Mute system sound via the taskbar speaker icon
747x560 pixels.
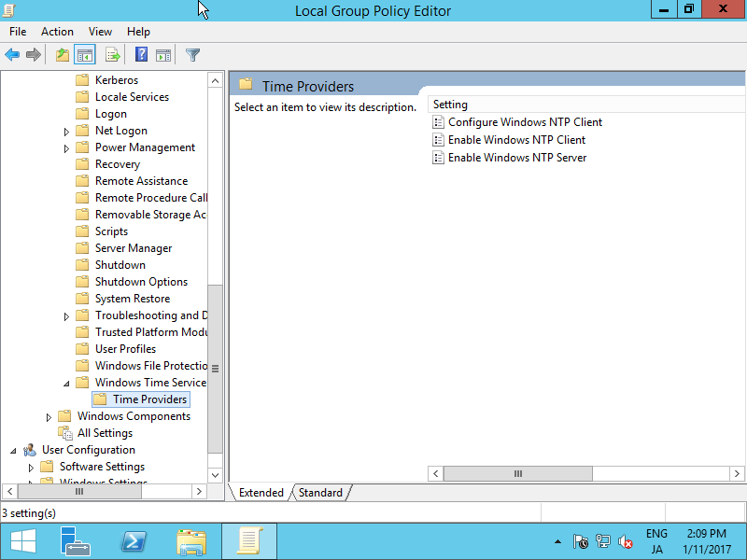(626, 540)
